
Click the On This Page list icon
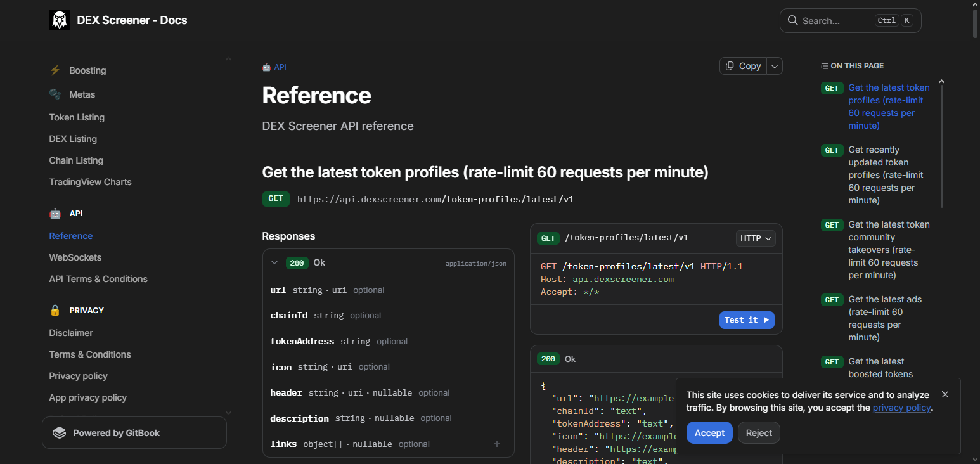tap(824, 66)
